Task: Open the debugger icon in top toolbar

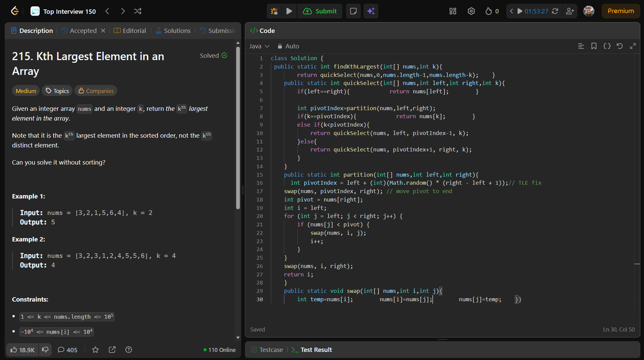Action: [x=274, y=11]
